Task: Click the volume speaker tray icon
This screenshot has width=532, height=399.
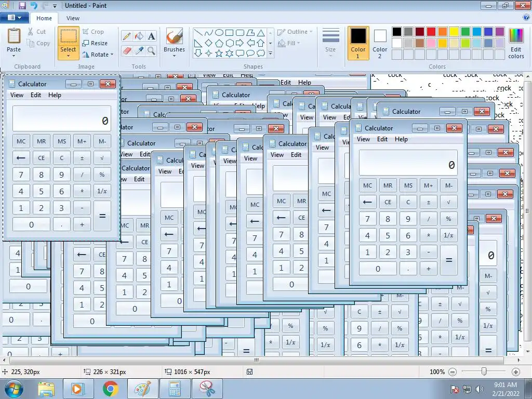Action: [480, 389]
